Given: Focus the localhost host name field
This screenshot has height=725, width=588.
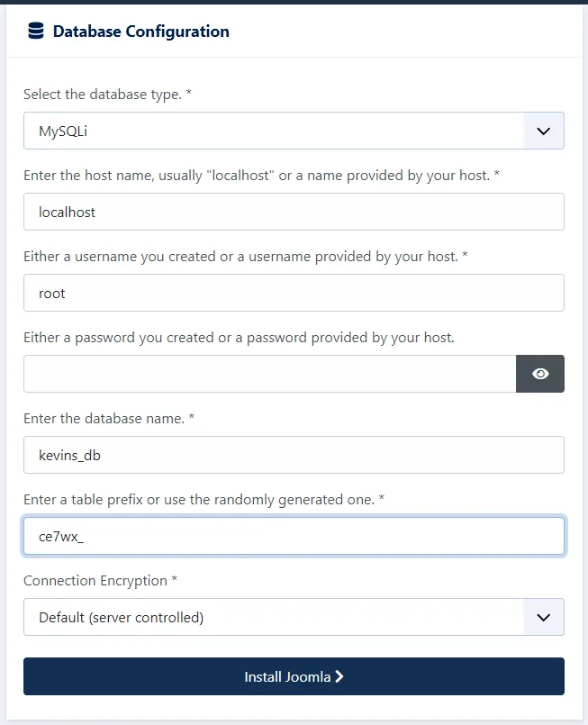Looking at the screenshot, I should click(294, 212).
